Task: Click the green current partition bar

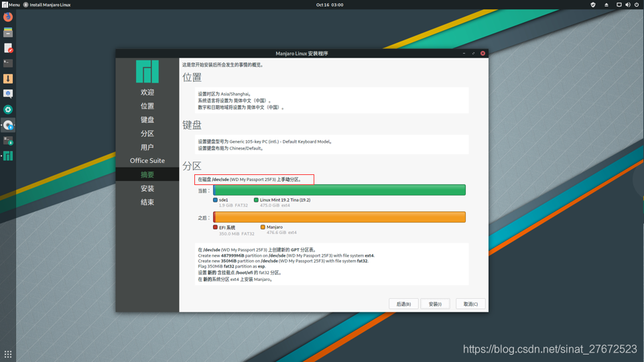Action: coord(339,190)
